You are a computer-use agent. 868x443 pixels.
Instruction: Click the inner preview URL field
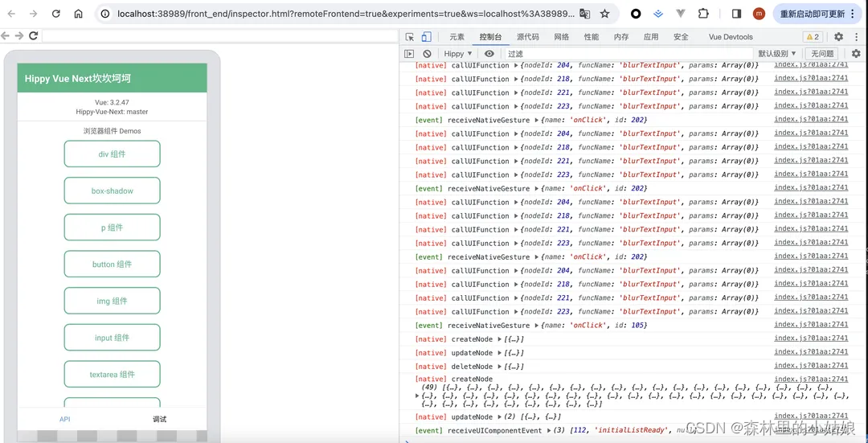[x=219, y=36]
